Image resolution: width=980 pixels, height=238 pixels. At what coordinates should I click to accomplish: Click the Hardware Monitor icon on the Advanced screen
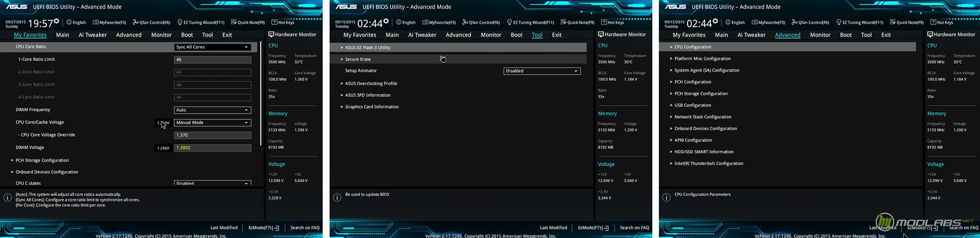[x=930, y=34]
